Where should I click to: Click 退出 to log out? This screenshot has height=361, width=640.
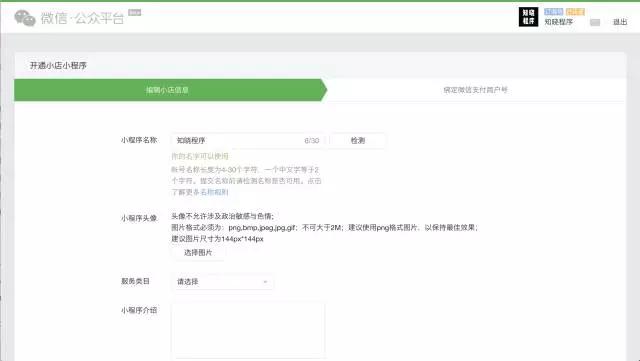pos(620,22)
